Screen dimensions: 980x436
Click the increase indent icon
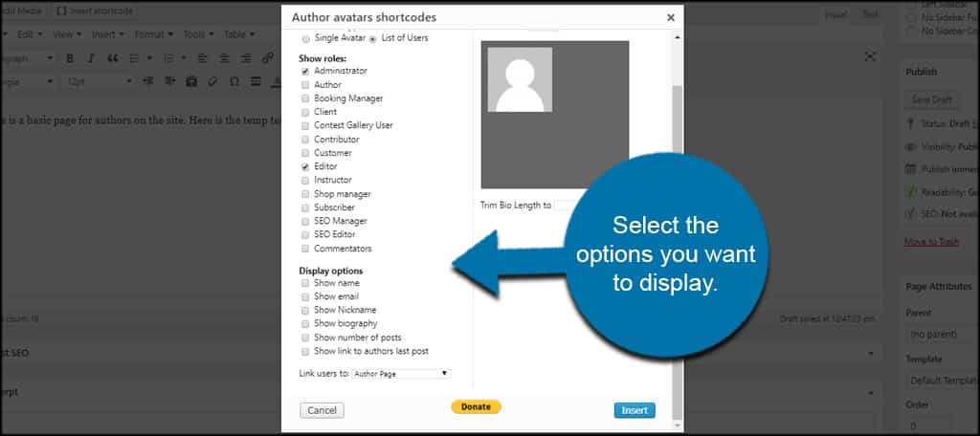click(x=169, y=81)
